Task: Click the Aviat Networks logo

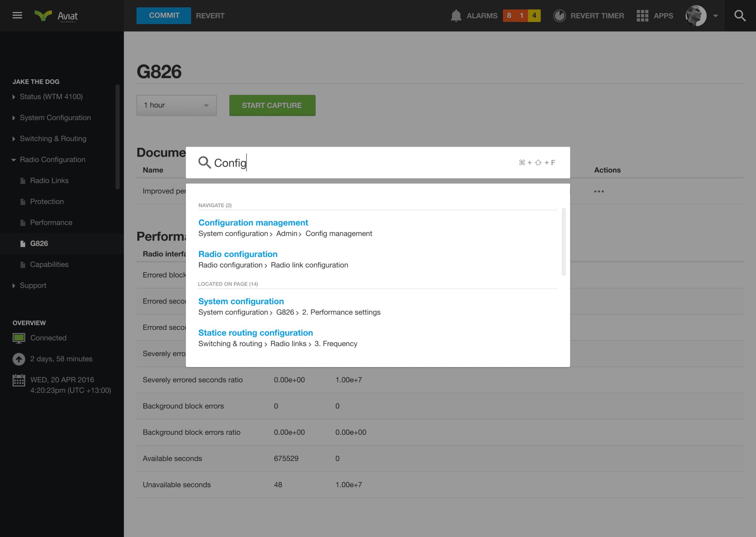Action: click(x=56, y=16)
